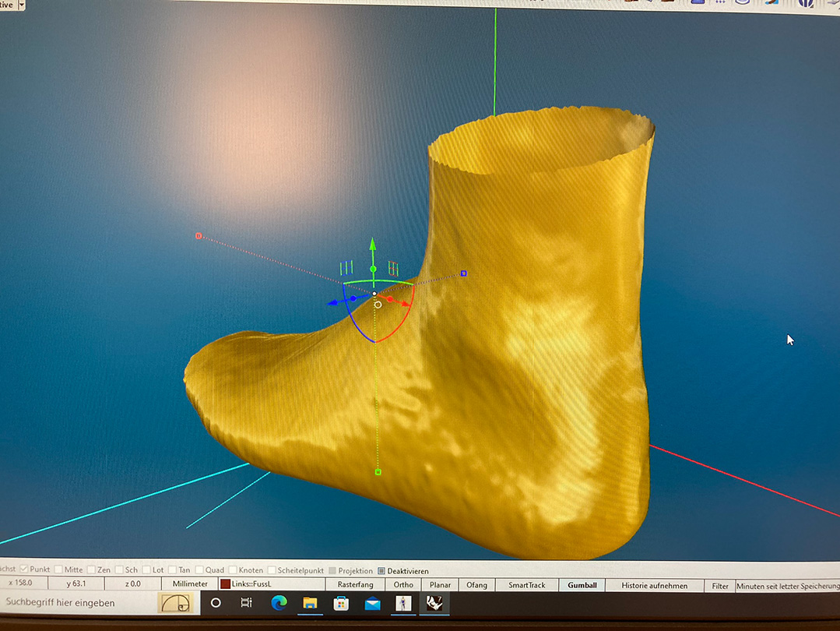The width and height of the screenshot is (840, 631).
Task: Toggle Ofang panel in status bar
Action: (x=476, y=585)
